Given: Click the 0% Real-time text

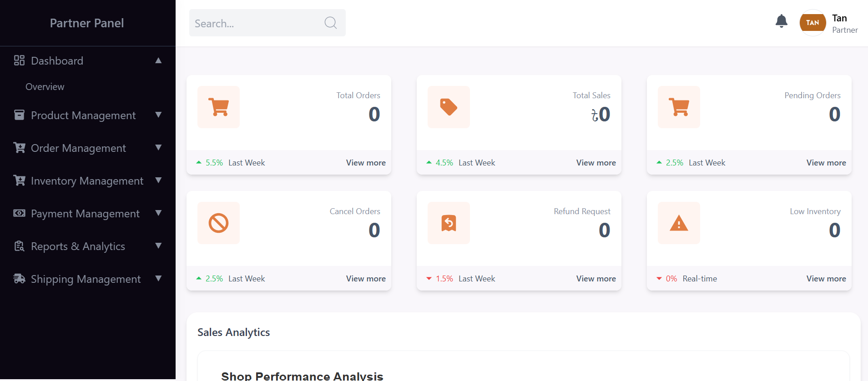Looking at the screenshot, I should (x=691, y=279).
